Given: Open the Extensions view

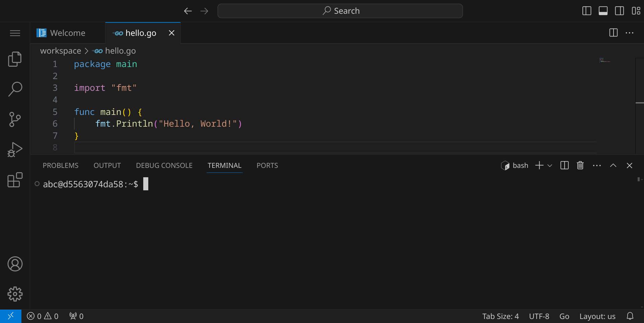Looking at the screenshot, I should 15,180.
